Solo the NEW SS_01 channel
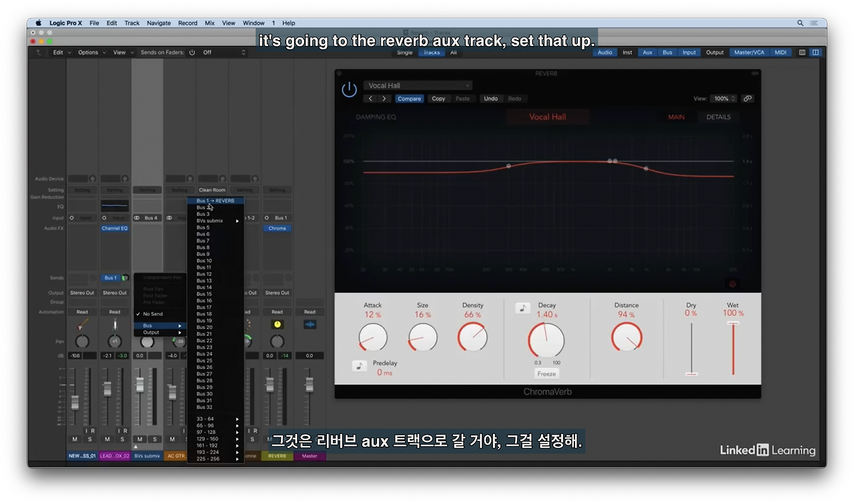This screenshot has height=504, width=854. tap(89, 439)
